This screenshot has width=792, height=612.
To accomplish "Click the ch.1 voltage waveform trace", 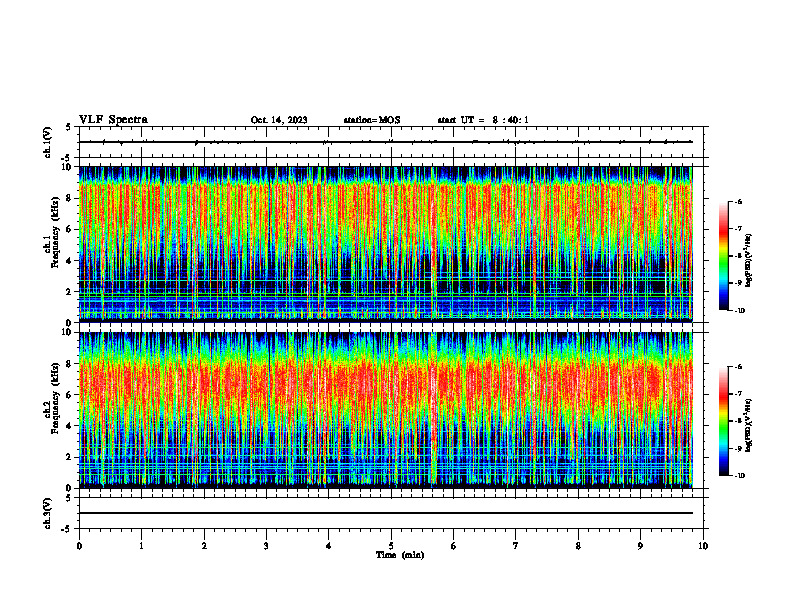I will (x=385, y=142).
